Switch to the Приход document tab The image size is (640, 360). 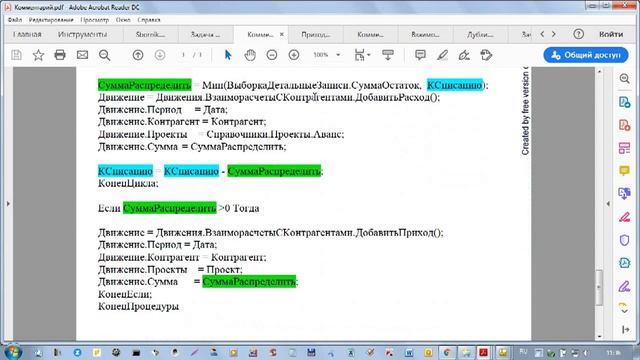(x=316, y=35)
